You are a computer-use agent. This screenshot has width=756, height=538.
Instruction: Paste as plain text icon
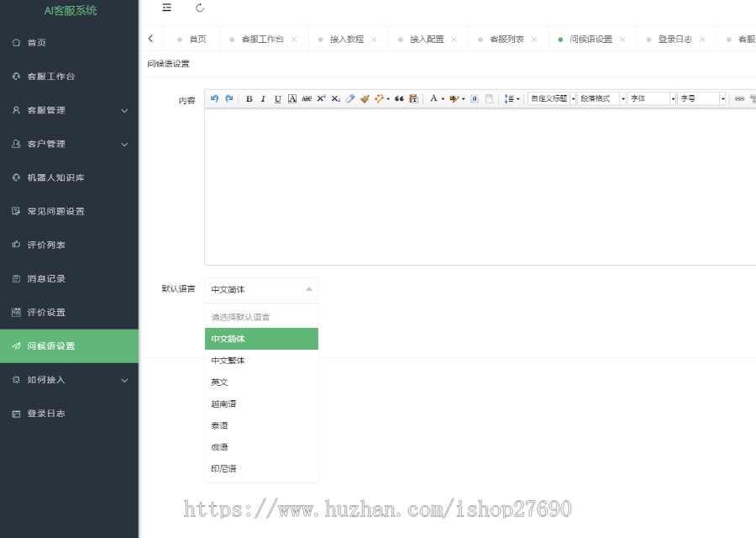[413, 98]
